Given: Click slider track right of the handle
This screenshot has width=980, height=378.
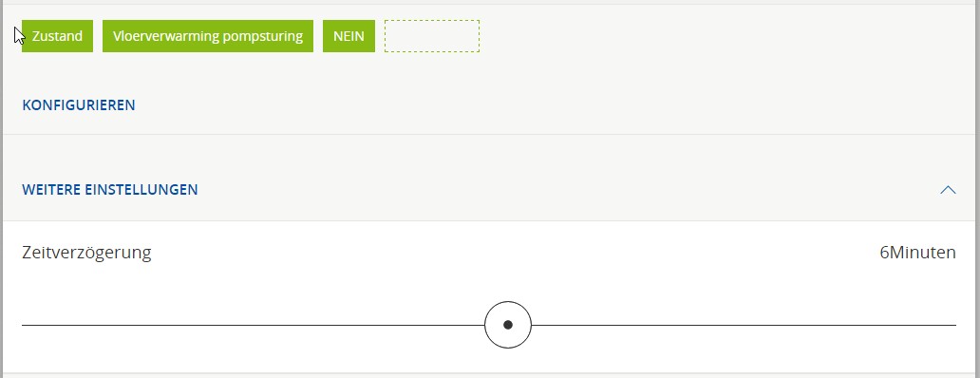Looking at the screenshot, I should [744, 326].
